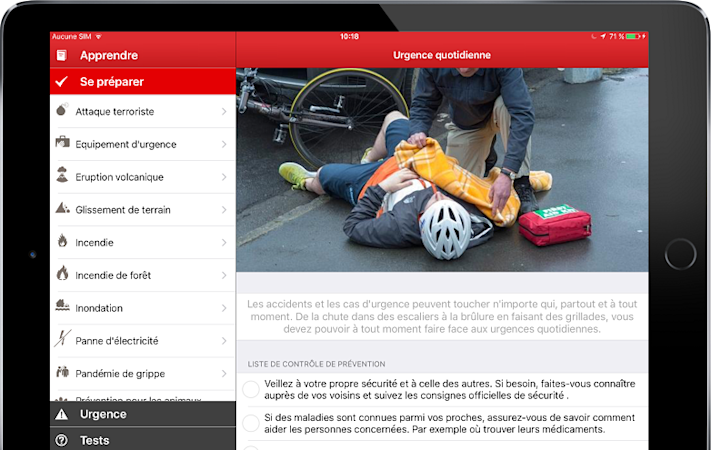
Task: Click the flood icon for Inondation
Action: (63, 305)
